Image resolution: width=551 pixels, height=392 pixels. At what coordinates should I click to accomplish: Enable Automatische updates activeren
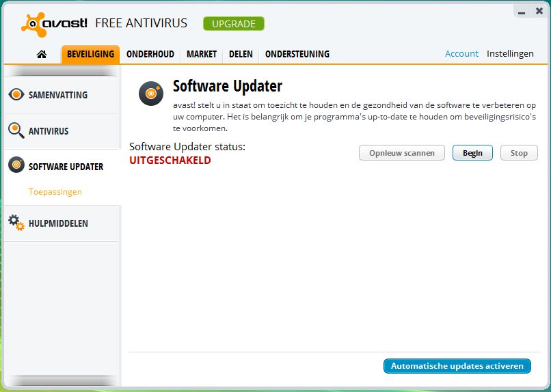pos(457,366)
